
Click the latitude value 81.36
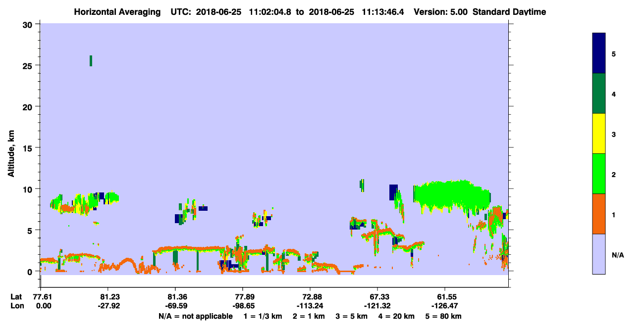coord(175,296)
